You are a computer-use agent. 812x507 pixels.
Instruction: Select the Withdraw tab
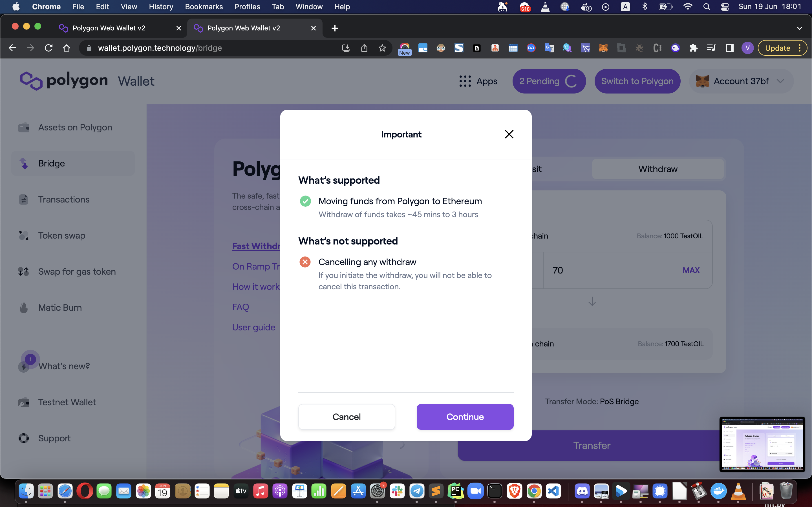pos(658,169)
